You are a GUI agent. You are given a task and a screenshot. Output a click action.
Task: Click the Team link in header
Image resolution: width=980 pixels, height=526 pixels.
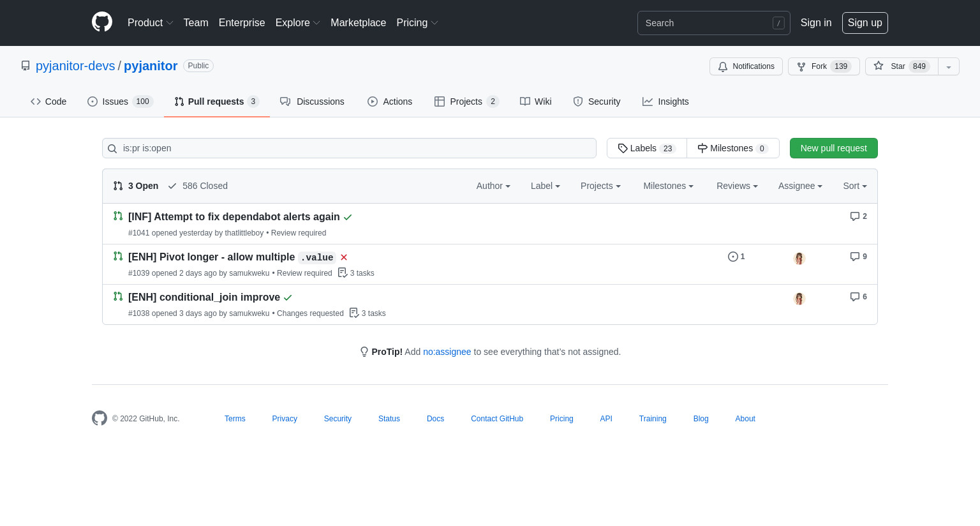click(196, 22)
